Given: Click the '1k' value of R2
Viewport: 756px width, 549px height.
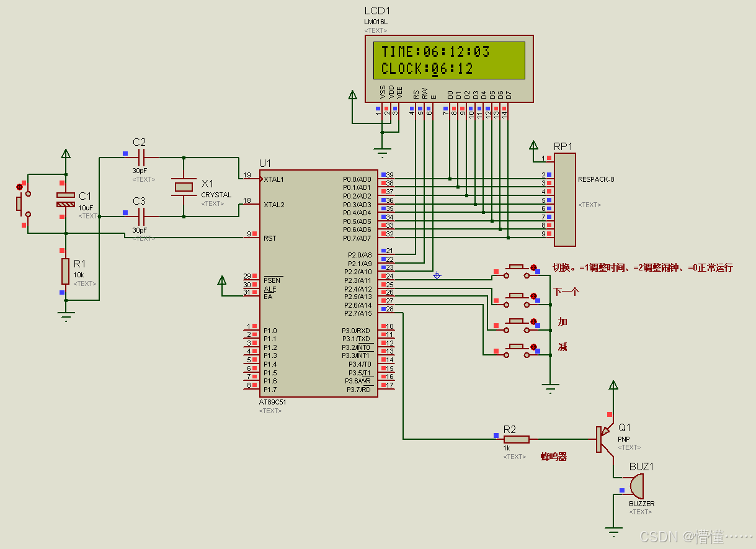Looking at the screenshot, I should 507,448.
